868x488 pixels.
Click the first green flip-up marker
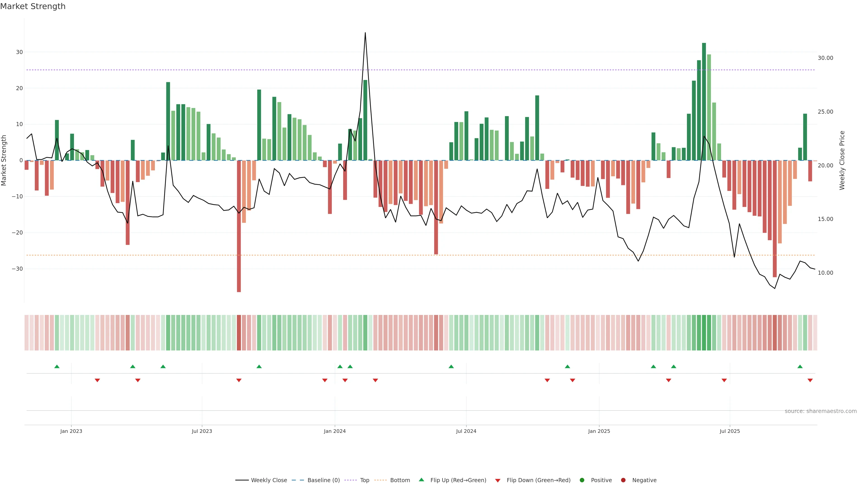click(x=57, y=366)
